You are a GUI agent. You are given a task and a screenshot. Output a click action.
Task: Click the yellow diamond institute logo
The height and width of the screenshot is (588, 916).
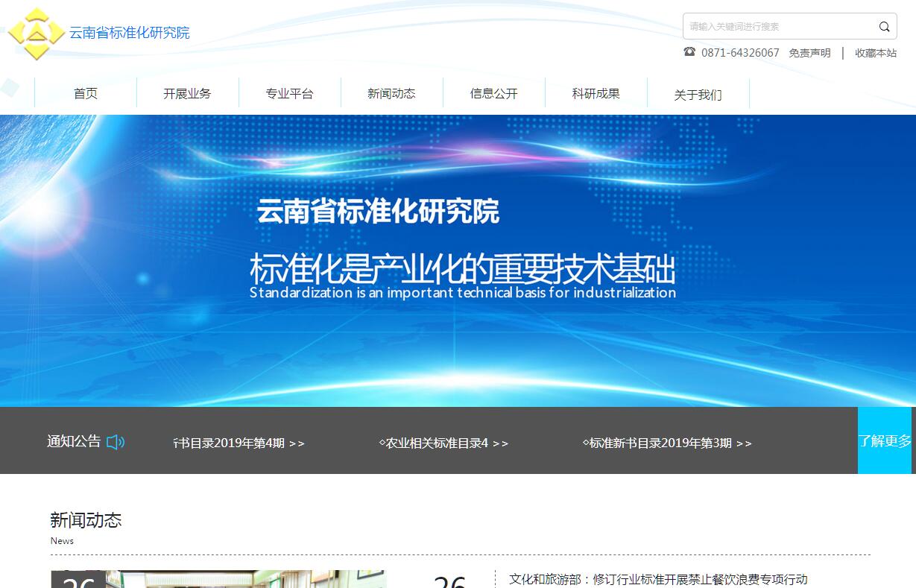pyautogui.click(x=36, y=34)
